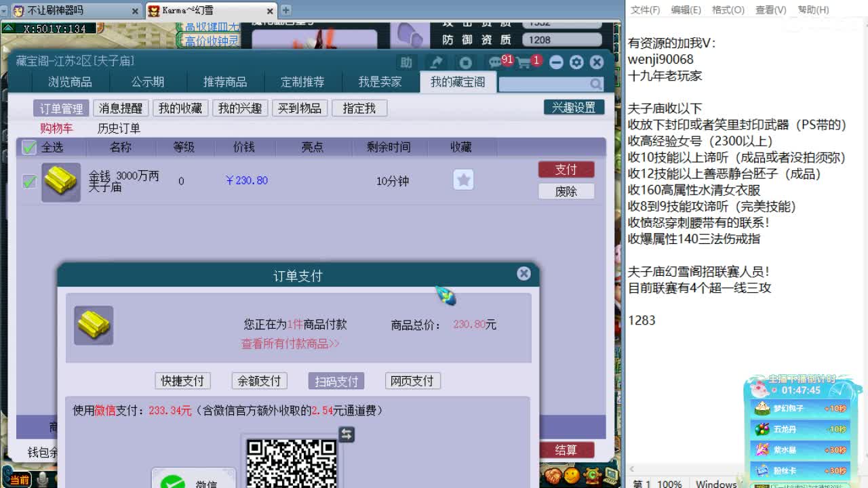Click the microphone icon at bottom left
The width and height of the screenshot is (868, 488).
click(42, 480)
